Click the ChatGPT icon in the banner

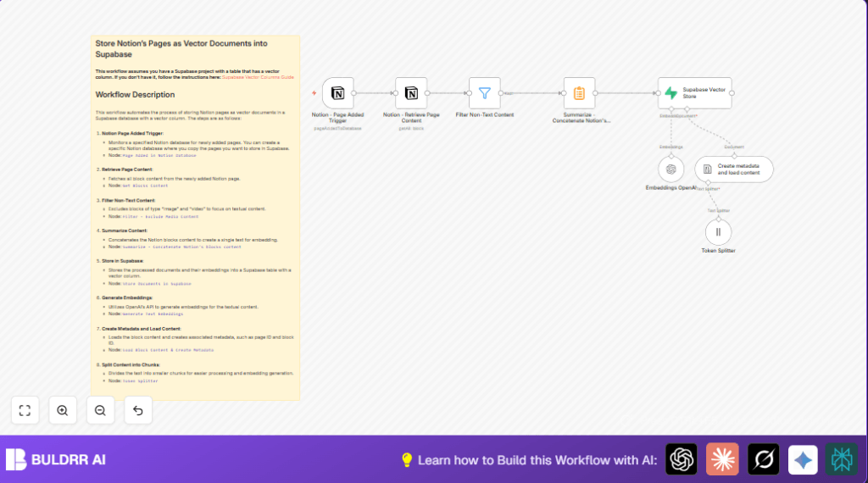pos(682,459)
